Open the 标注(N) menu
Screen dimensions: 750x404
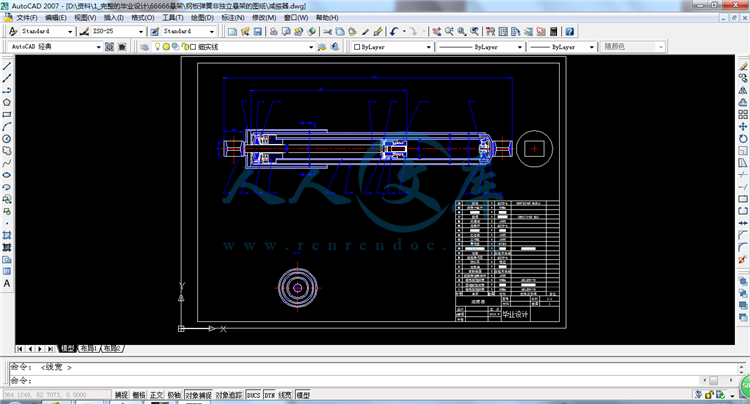tap(232, 18)
